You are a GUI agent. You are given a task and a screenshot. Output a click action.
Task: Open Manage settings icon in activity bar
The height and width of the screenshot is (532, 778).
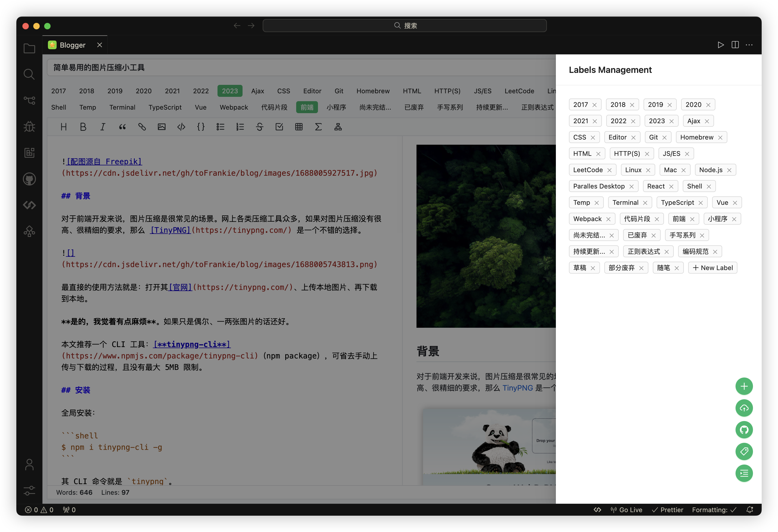click(x=29, y=490)
